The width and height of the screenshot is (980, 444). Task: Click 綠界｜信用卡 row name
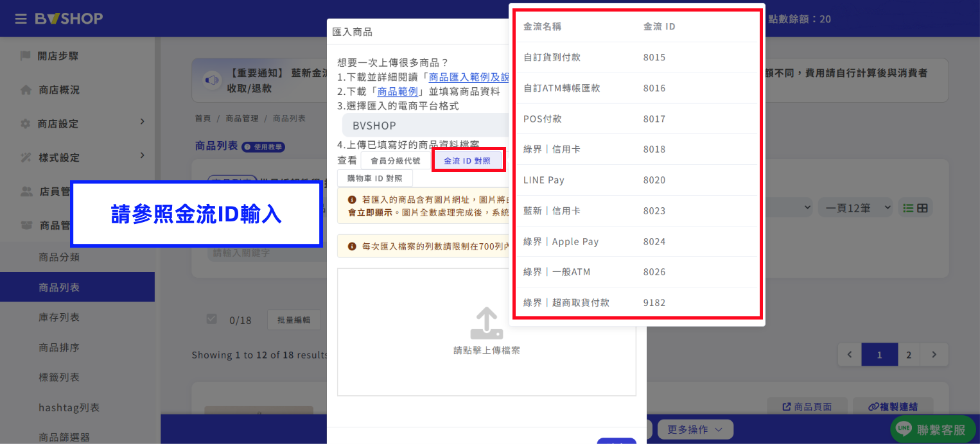[552, 149]
